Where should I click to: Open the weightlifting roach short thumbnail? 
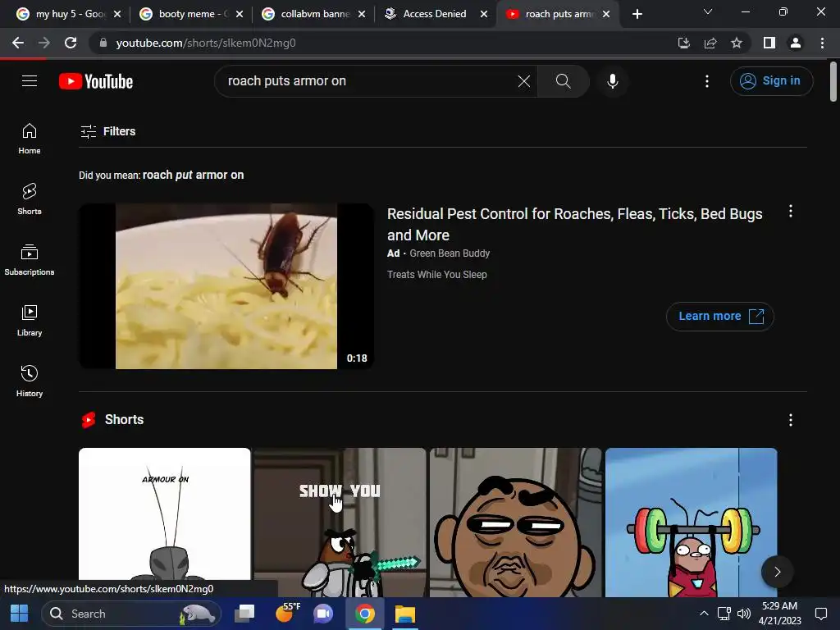pyautogui.click(x=691, y=523)
